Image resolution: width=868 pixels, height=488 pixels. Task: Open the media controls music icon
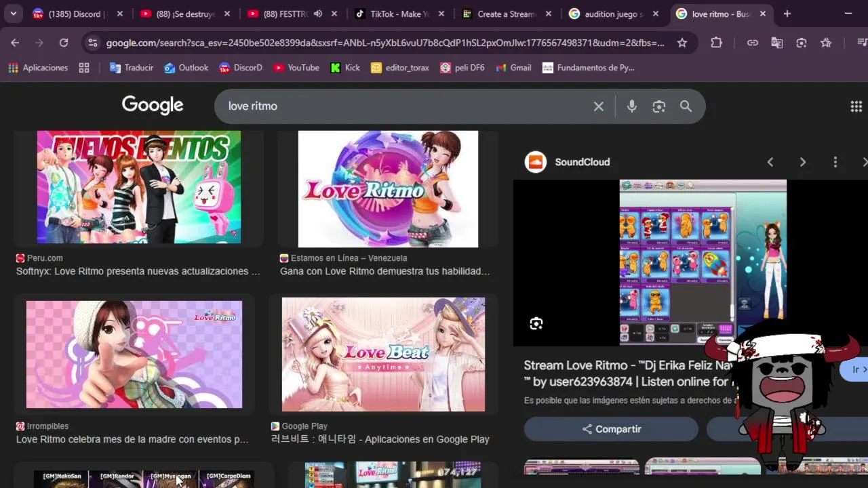click(862, 43)
